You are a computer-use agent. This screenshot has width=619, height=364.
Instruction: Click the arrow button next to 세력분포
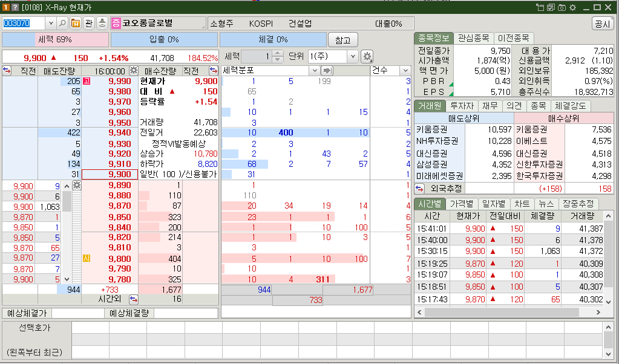[x=327, y=71]
